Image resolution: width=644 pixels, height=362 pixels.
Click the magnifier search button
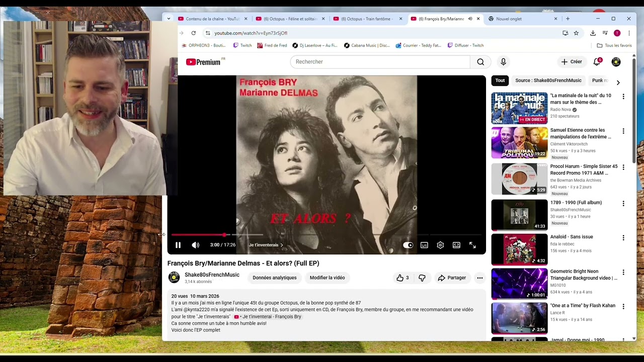480,62
